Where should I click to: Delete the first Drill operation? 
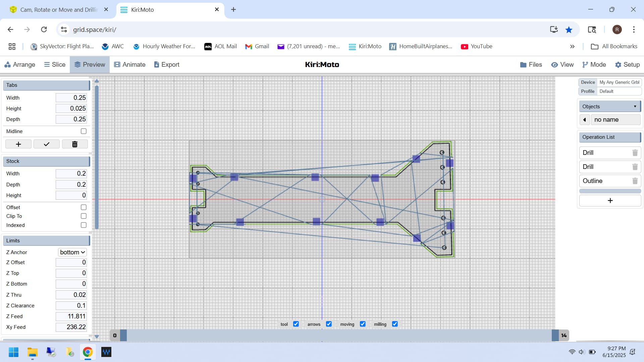click(x=635, y=153)
